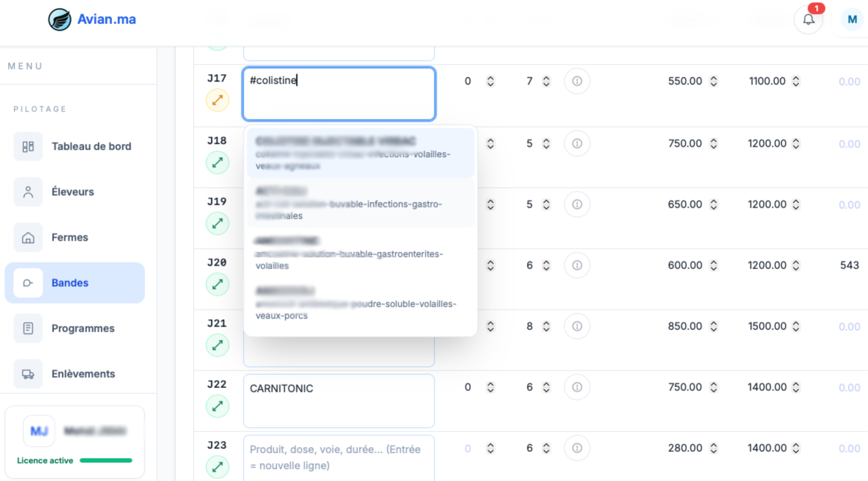Image resolution: width=868 pixels, height=481 pixels.
Task: Click the info icon in the J20 row
Action: tap(577, 265)
